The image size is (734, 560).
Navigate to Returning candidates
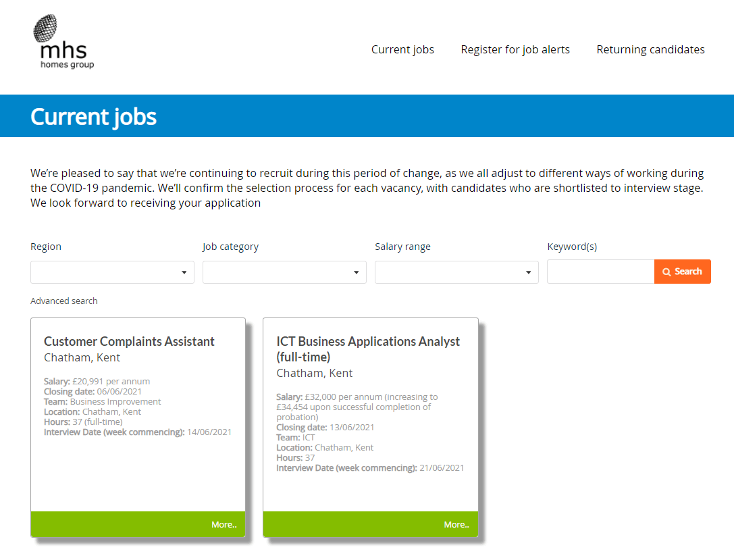click(x=650, y=49)
